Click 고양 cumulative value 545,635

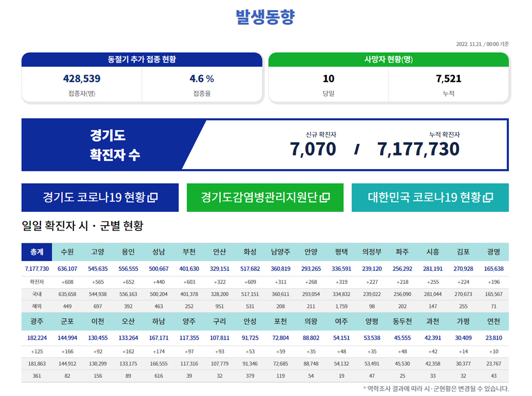pyautogui.click(x=98, y=269)
